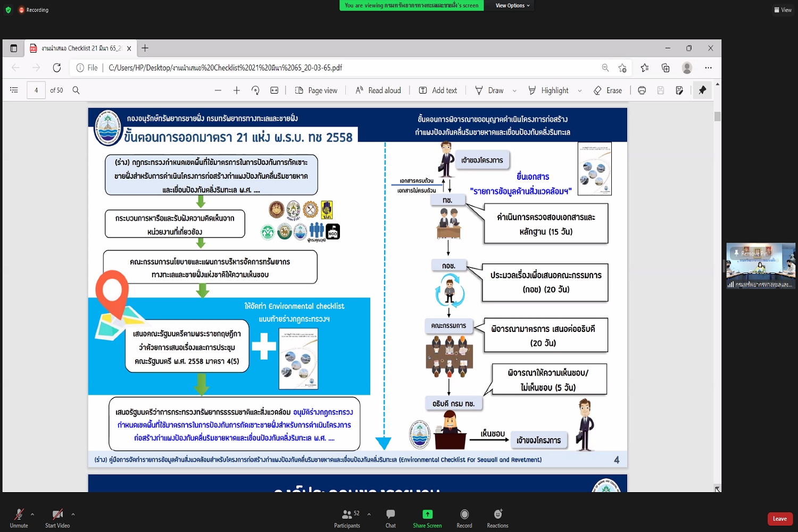Open the Participants panel

pos(347,518)
